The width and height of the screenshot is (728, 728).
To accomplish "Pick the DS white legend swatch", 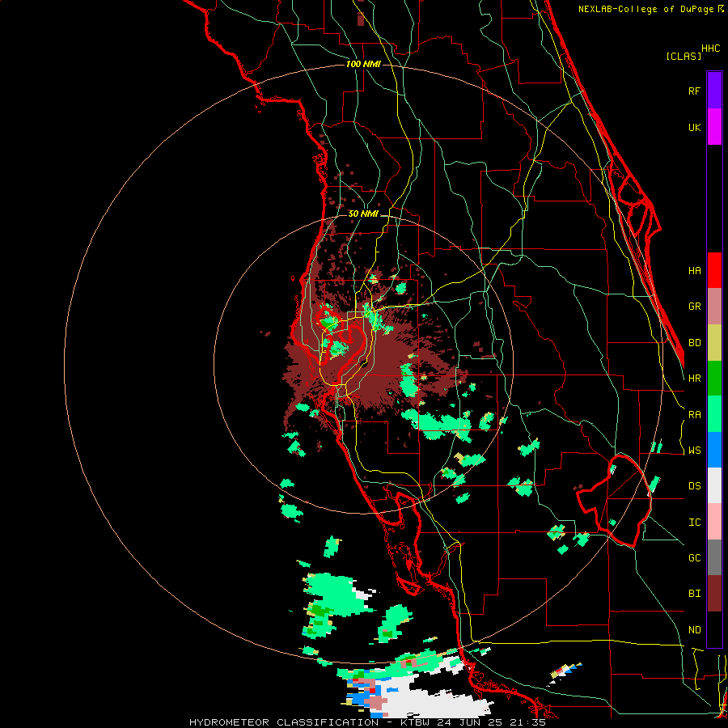I will click(x=714, y=485).
